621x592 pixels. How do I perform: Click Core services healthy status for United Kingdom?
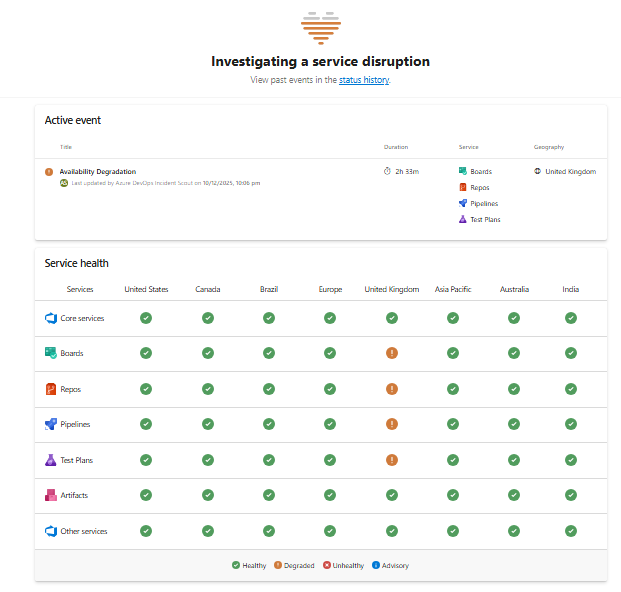click(392, 318)
